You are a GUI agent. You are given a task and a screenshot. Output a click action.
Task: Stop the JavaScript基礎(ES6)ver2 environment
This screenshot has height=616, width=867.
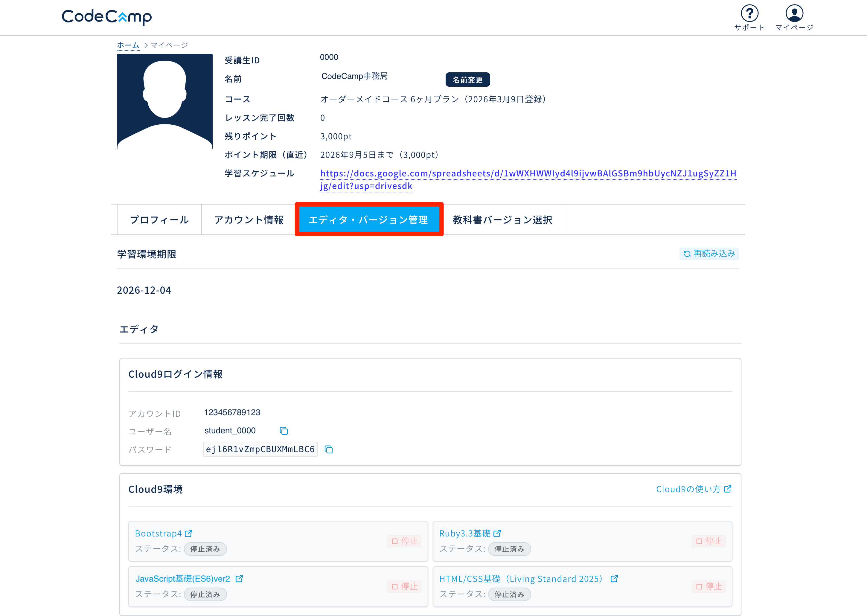405,586
